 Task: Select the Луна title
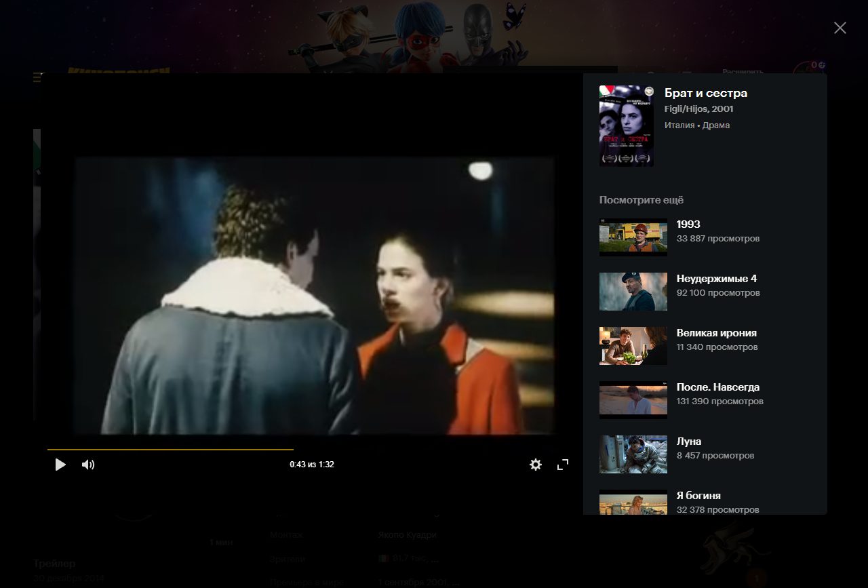[x=689, y=442]
